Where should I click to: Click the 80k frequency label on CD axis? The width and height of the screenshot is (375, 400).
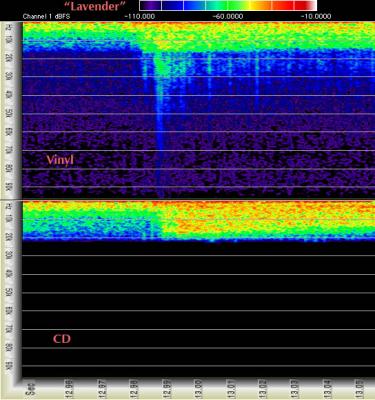click(9, 346)
